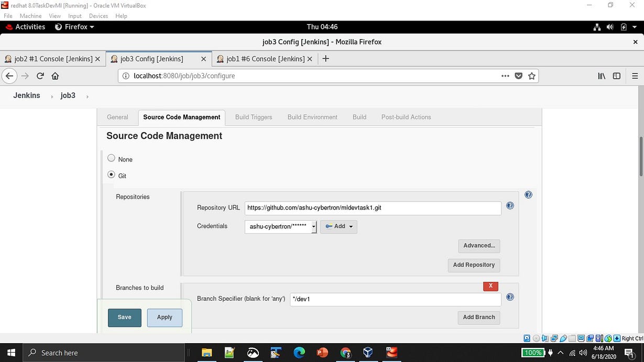Save the page to Pocket

519,76
